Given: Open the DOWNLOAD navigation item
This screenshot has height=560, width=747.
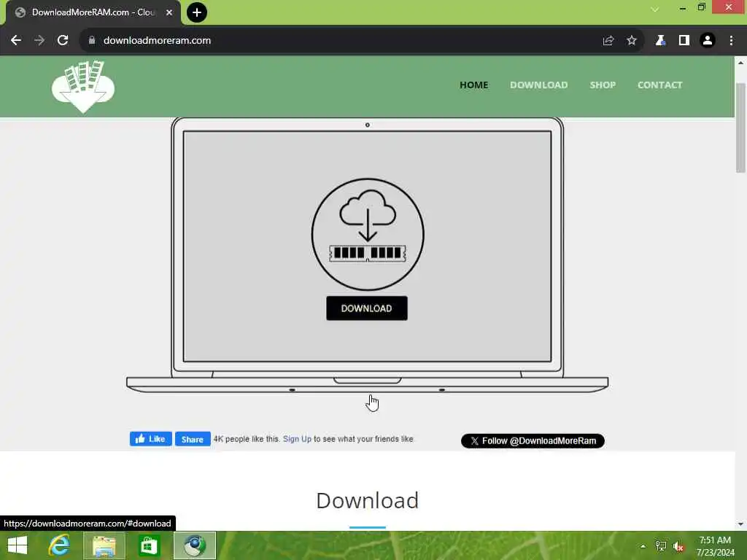Looking at the screenshot, I should click(539, 85).
